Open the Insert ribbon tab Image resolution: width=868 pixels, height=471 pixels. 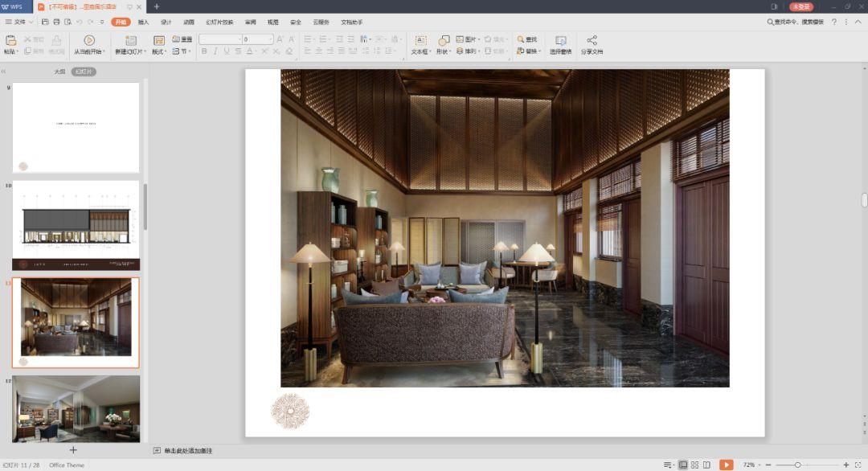[x=143, y=23]
